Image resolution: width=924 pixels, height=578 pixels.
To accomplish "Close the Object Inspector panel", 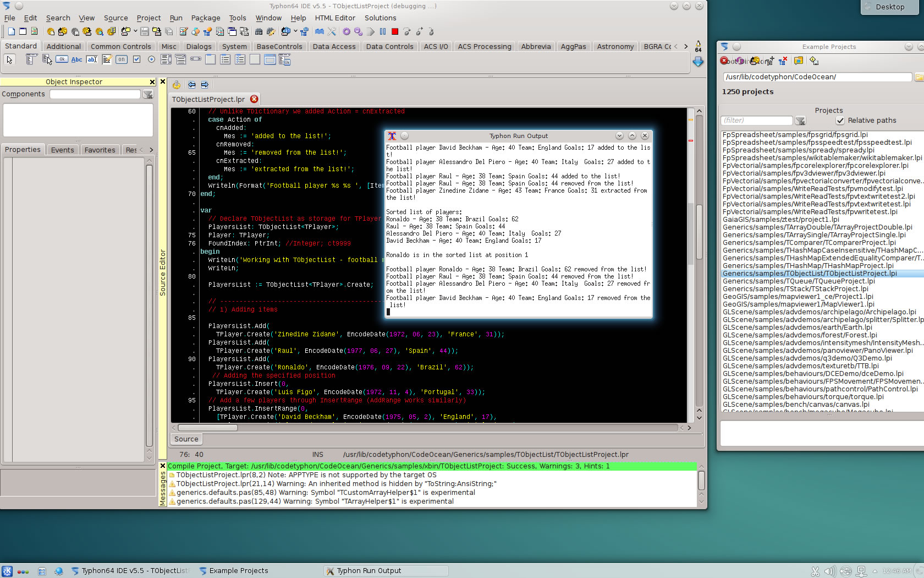I will pyautogui.click(x=152, y=82).
